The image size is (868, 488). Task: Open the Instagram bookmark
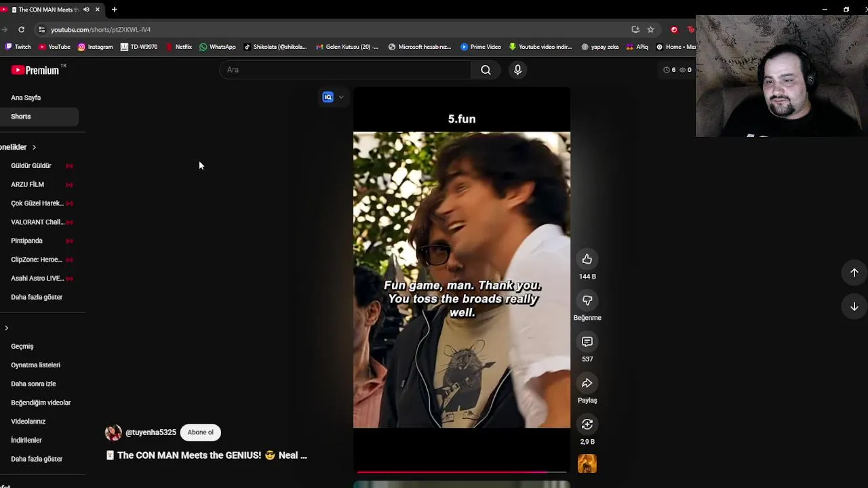click(96, 47)
